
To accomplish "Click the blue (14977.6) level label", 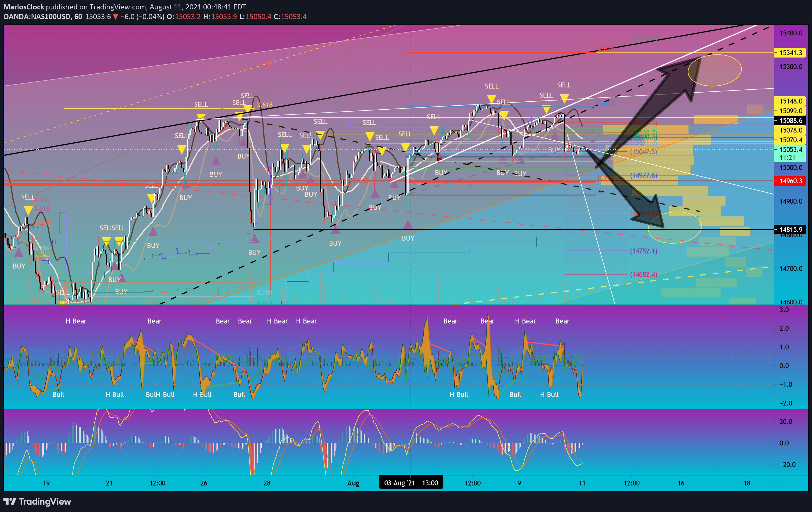I will [643, 175].
